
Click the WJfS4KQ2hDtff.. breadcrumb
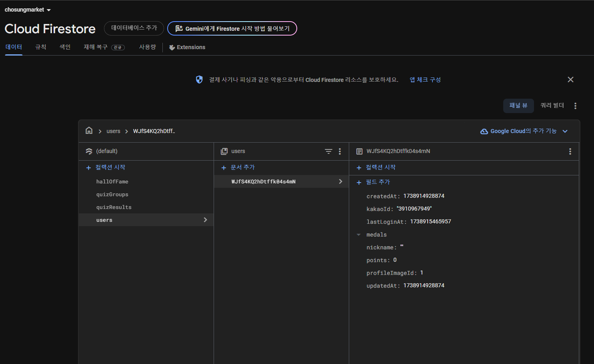[x=154, y=131]
